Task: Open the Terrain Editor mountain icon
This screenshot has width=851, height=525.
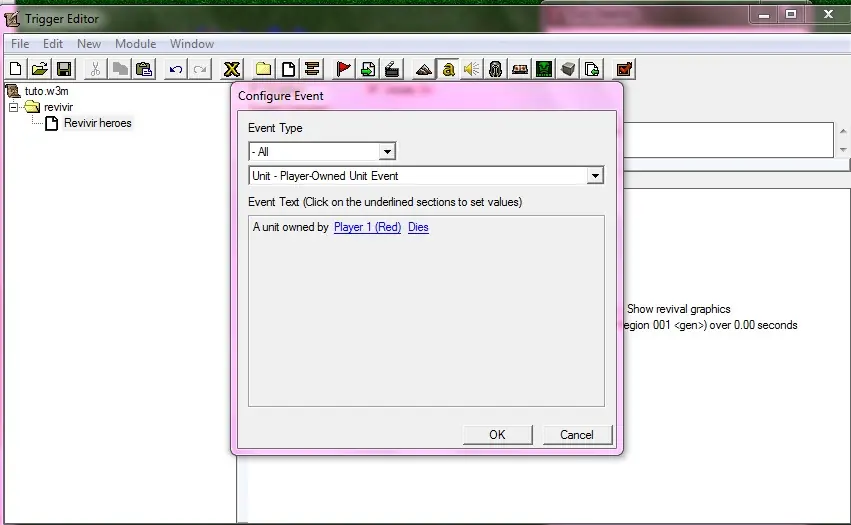Action: (x=424, y=69)
